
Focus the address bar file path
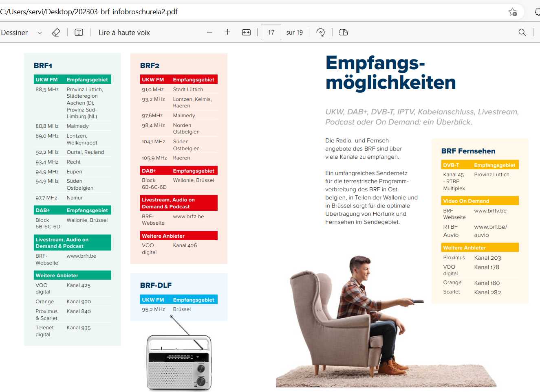89,12
